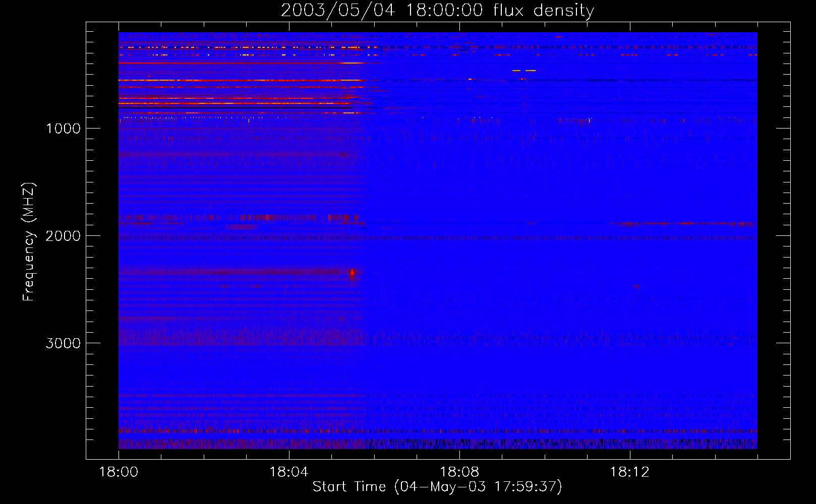Click the 1000 frequency tick label

pos(63,129)
